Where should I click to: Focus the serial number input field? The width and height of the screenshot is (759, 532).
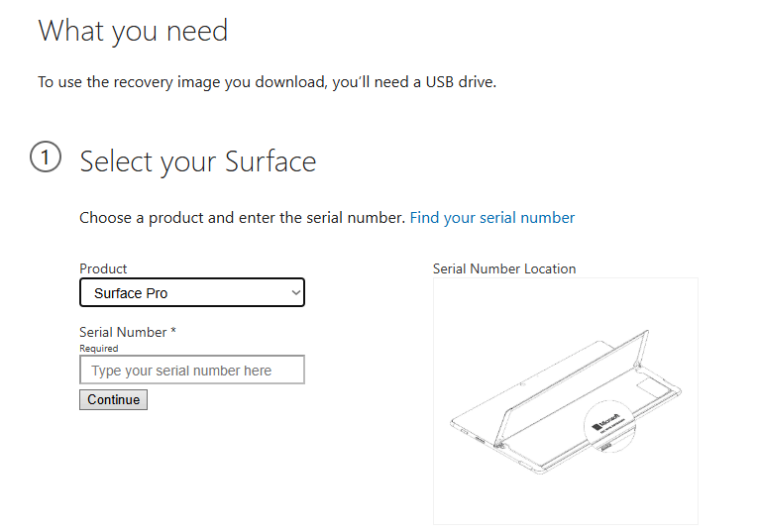192,371
